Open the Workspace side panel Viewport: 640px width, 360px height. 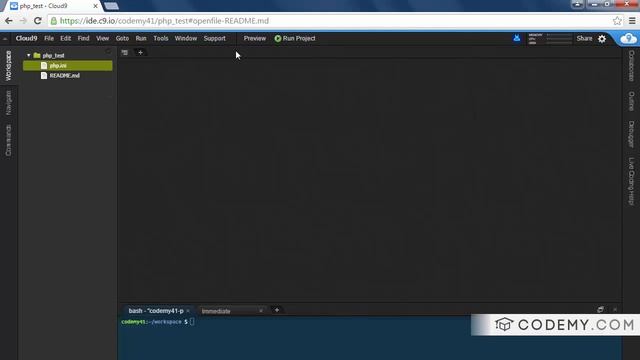pyautogui.click(x=9, y=65)
